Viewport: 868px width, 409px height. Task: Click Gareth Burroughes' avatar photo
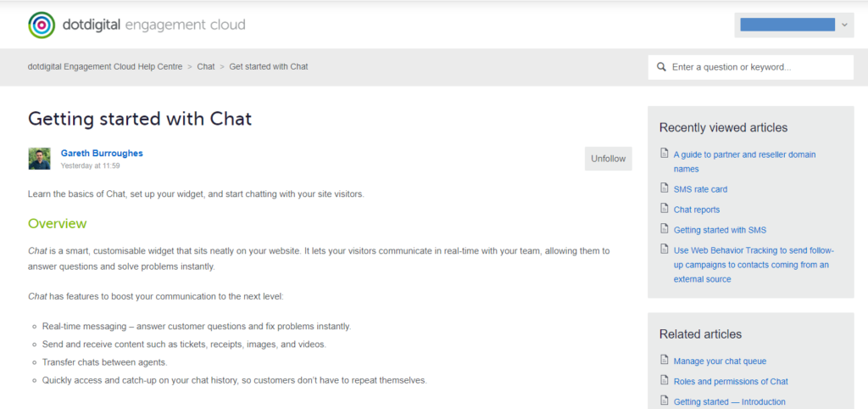click(39, 159)
